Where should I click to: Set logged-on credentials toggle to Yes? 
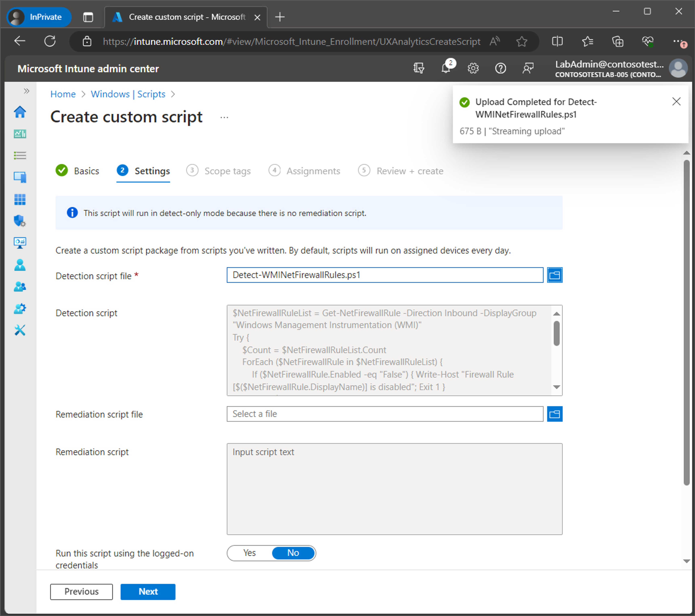[x=250, y=553]
